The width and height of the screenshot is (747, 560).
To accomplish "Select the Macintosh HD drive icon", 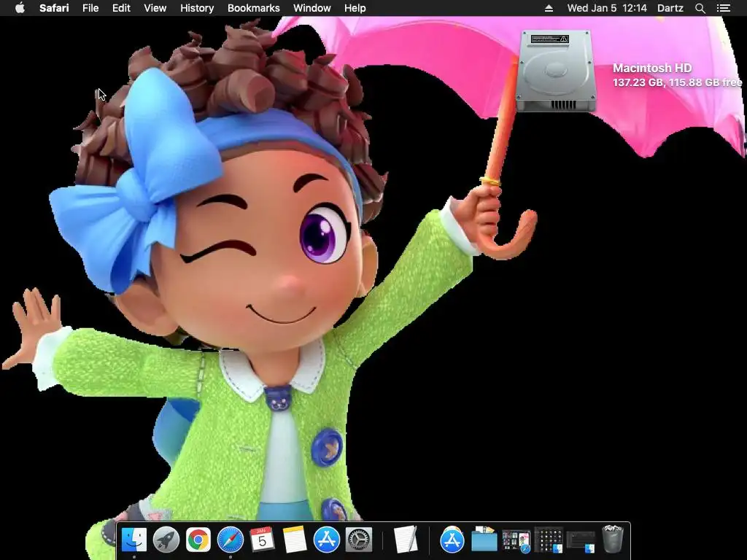I will tap(556, 71).
